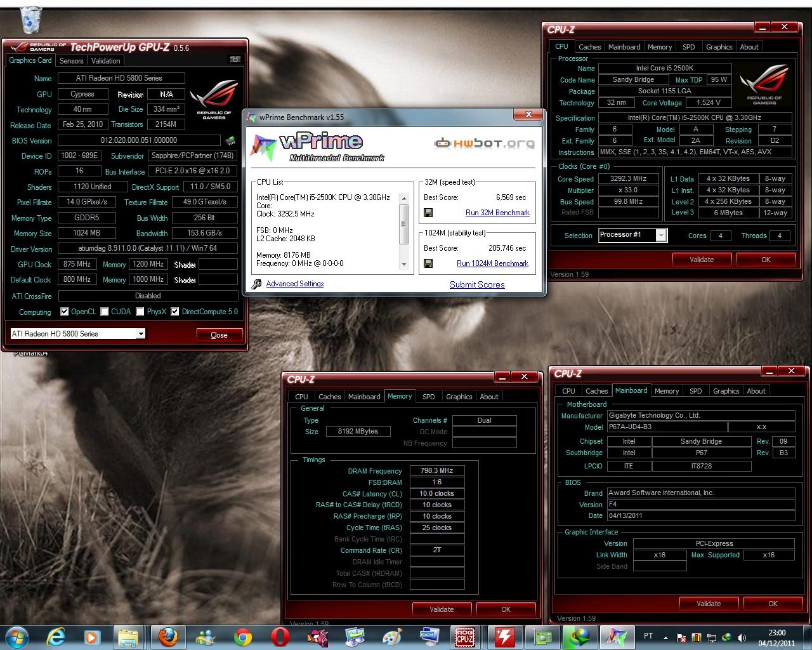Click the CPU List scrollbar up arrow
Viewport: 812px width, 650px height.
[x=404, y=199]
